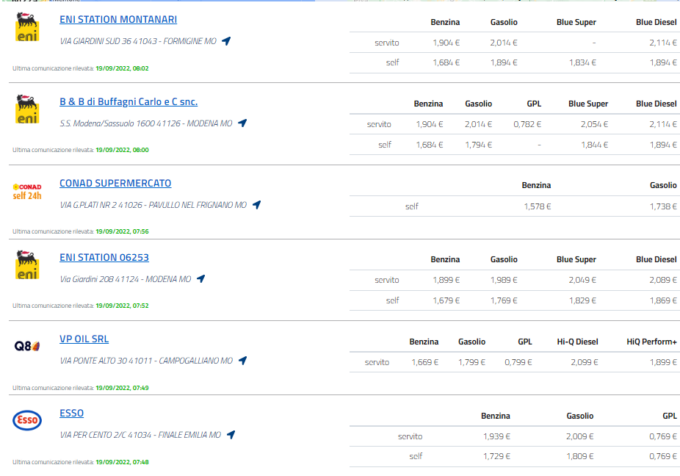Click the Eni logo of station 06253

(x=27, y=264)
